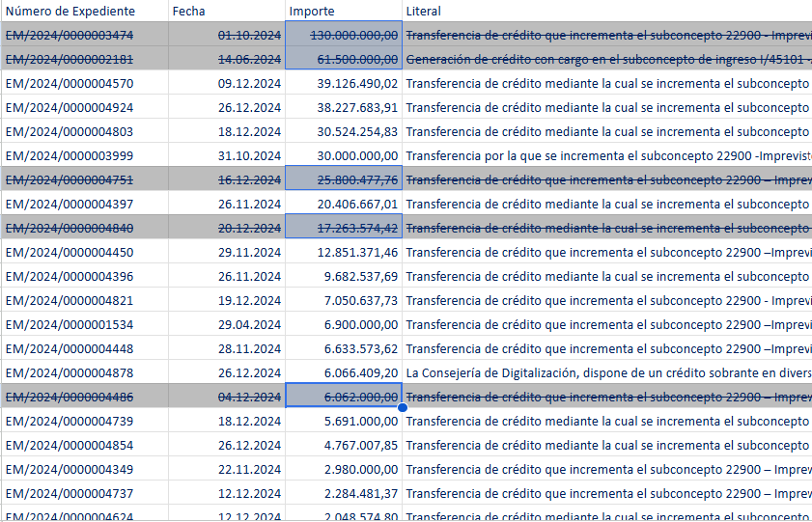Select the amount 5.691.000,00

[x=344, y=422]
